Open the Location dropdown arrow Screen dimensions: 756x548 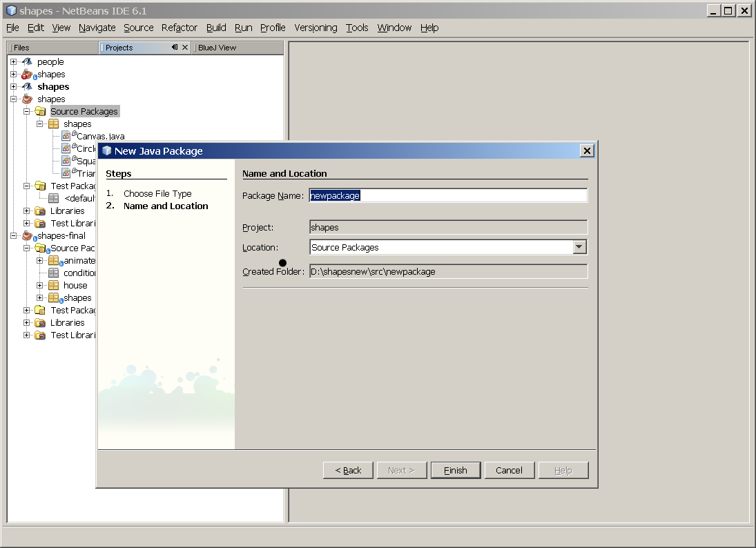click(x=580, y=247)
